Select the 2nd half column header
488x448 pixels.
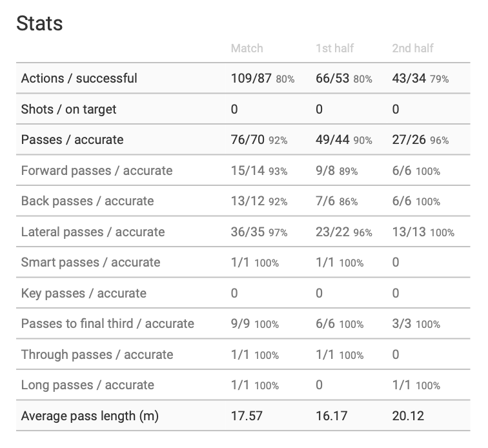413,48
